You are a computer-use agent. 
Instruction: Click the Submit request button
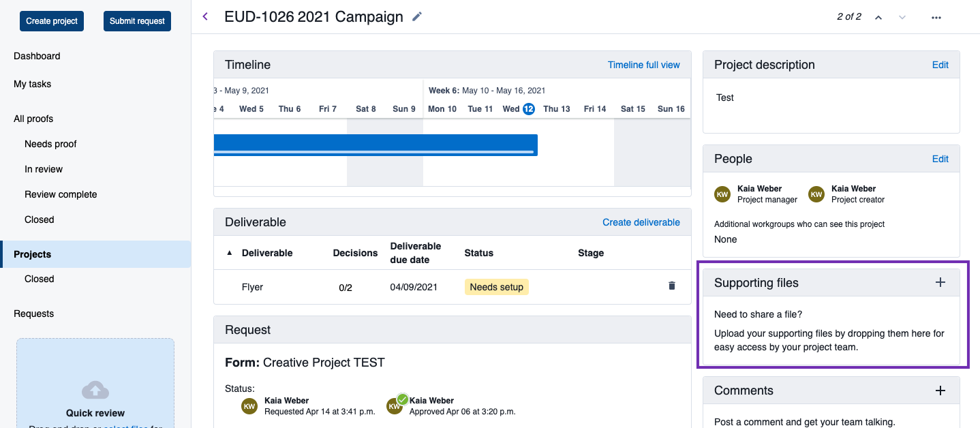tap(137, 21)
